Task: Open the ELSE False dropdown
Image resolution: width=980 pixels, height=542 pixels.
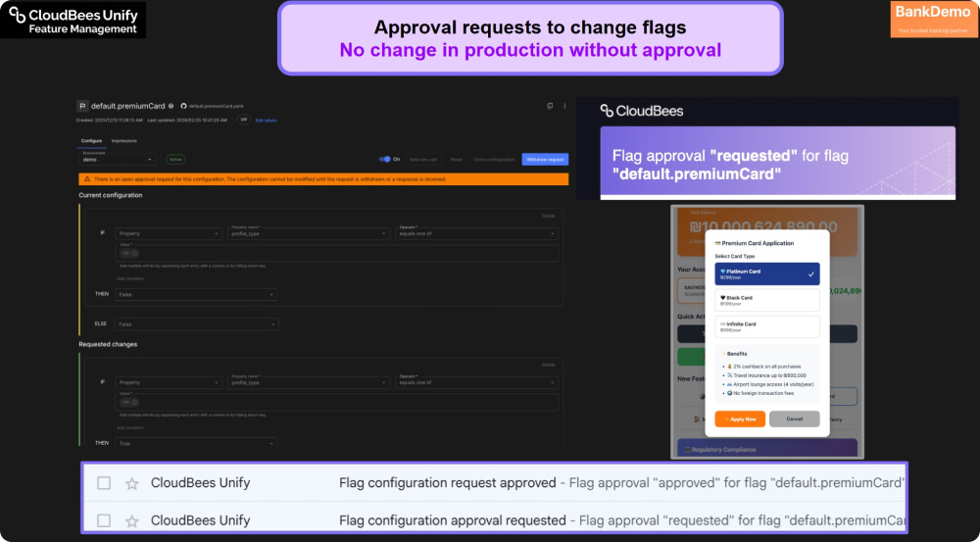Action: (197, 324)
